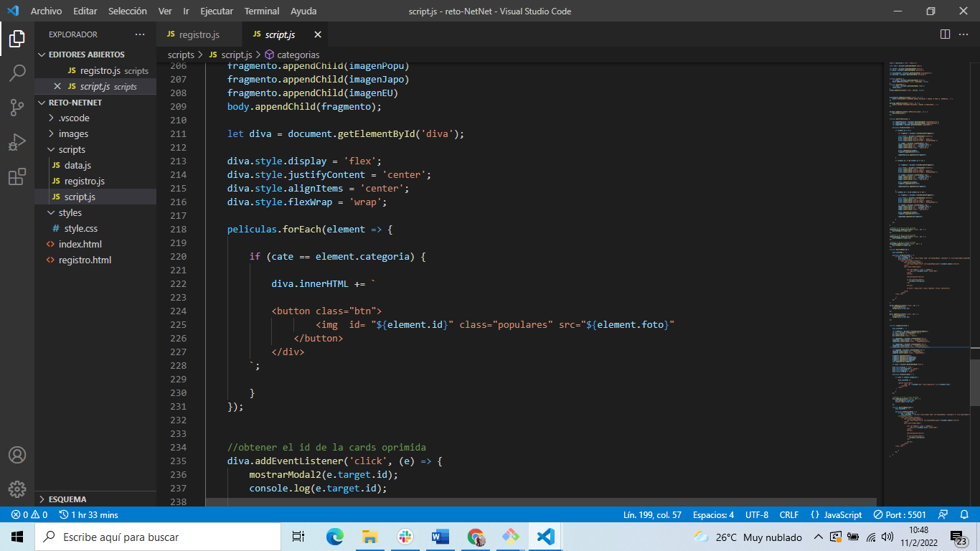Open the Run and Debug view
The width and height of the screenshot is (980, 551).
click(17, 142)
